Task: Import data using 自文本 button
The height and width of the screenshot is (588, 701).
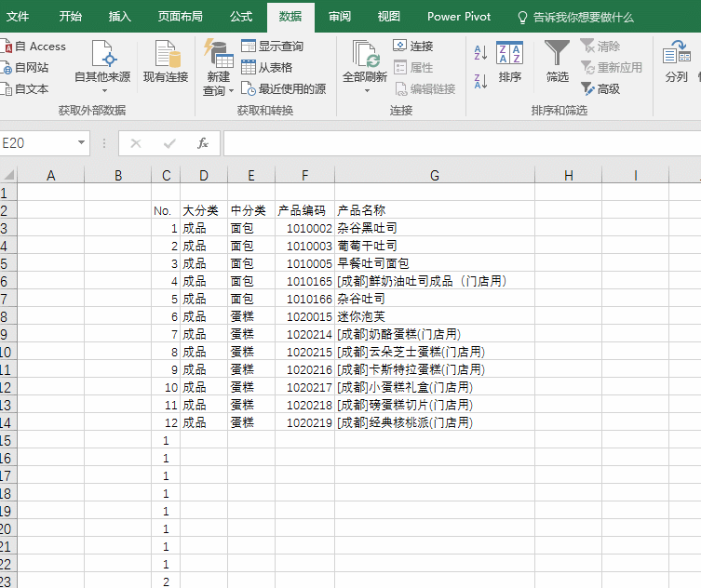Action: (x=30, y=89)
